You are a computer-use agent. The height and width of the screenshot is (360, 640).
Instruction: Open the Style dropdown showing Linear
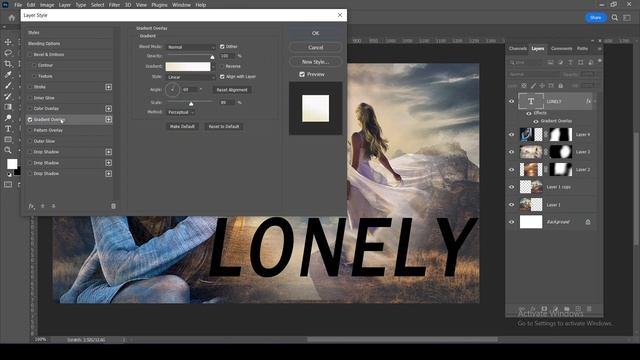pyautogui.click(x=191, y=77)
